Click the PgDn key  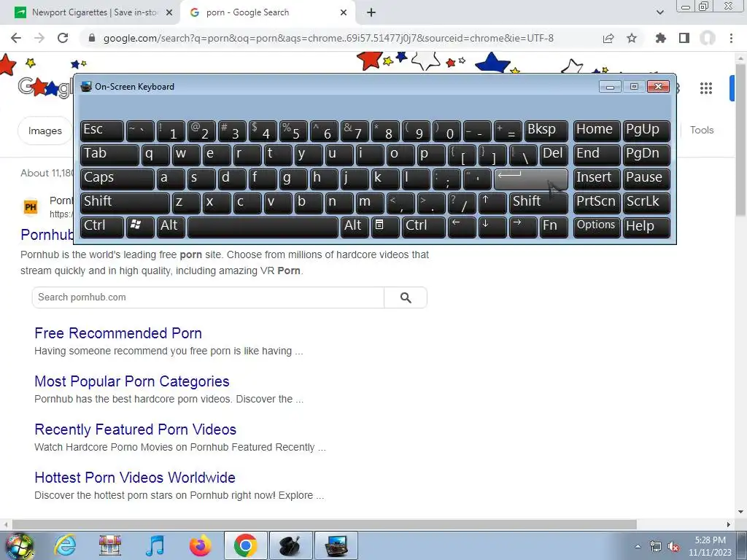point(646,155)
